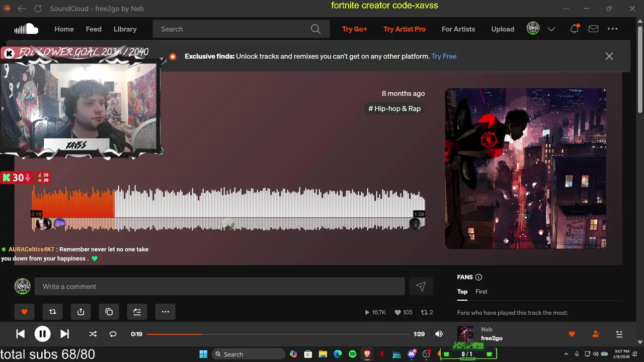Open the clock showing 9:07 PM

tap(622, 354)
